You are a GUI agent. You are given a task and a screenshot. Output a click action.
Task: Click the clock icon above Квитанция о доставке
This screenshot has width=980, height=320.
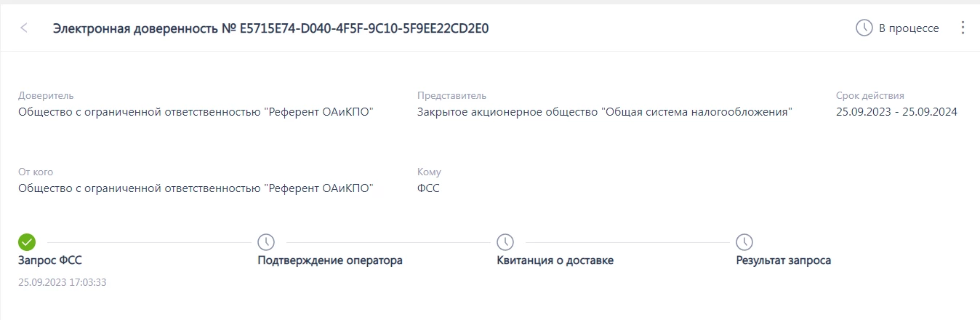click(505, 241)
